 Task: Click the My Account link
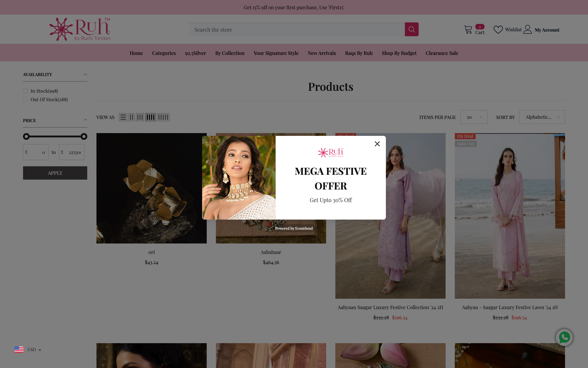pos(547,30)
